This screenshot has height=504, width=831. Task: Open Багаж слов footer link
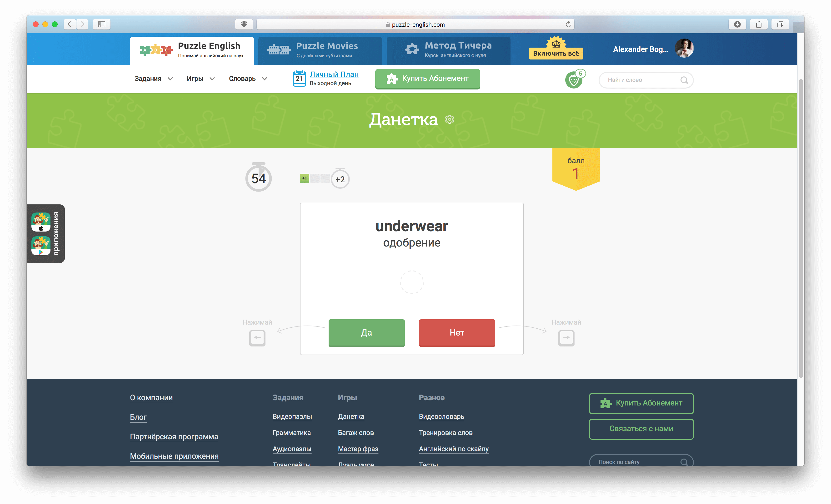[355, 433]
